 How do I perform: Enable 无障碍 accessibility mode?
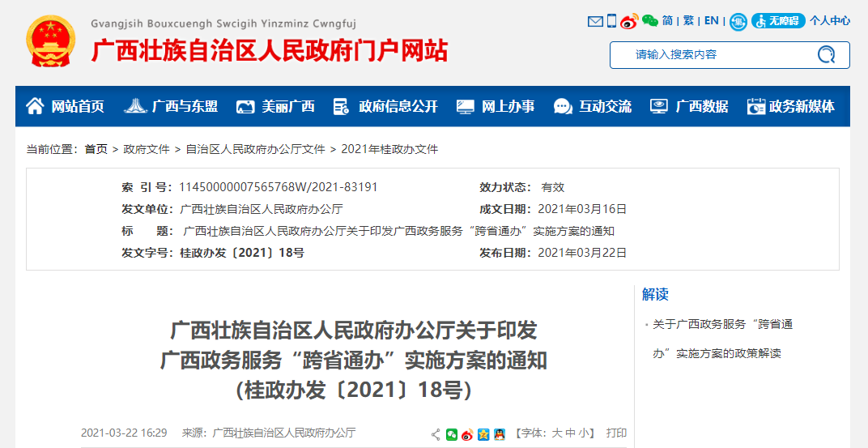[778, 21]
